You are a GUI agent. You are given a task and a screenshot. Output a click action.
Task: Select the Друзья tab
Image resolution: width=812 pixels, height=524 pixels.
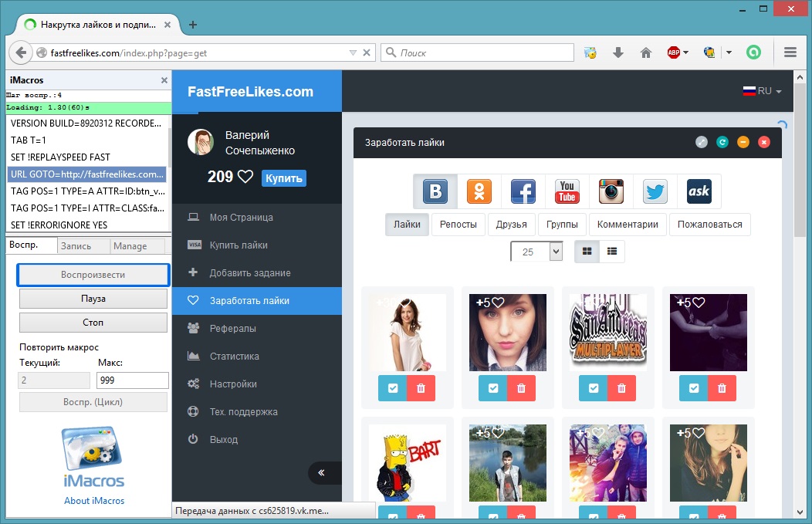(x=511, y=225)
